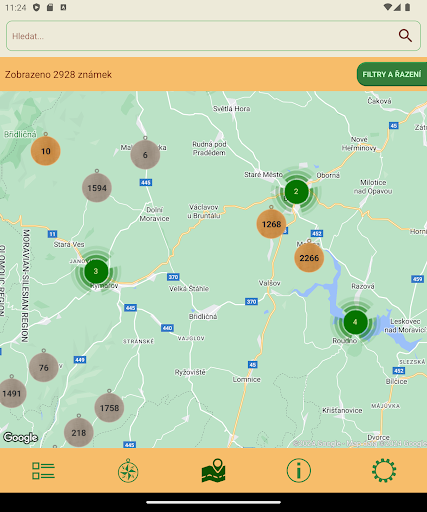The height and width of the screenshot is (512, 427).
Task: Open the list view tab icon
Action: [43, 471]
